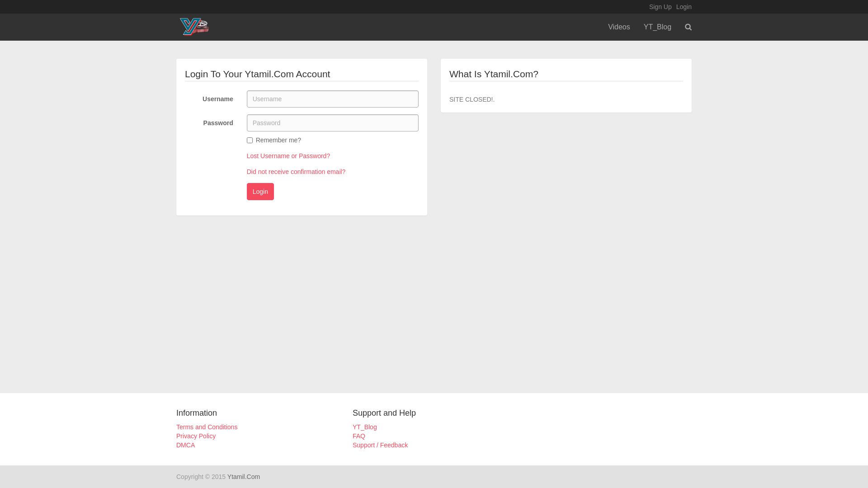Focus the Password input field
Viewport: 868px width, 488px height.
click(332, 123)
